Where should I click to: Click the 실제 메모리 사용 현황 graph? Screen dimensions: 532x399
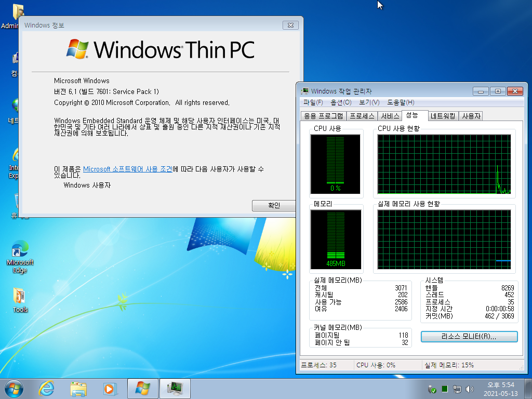[444, 240]
